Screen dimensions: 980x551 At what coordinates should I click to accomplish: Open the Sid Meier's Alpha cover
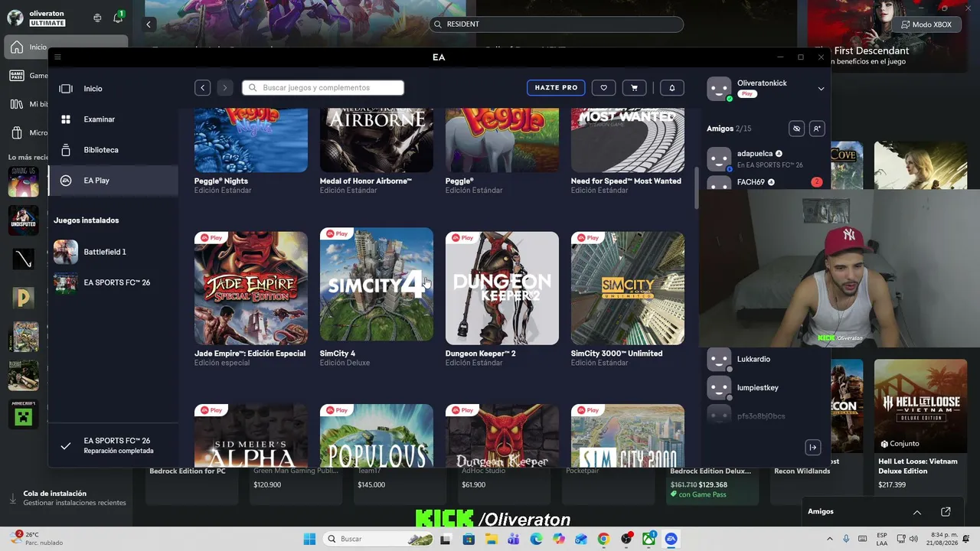(251, 435)
